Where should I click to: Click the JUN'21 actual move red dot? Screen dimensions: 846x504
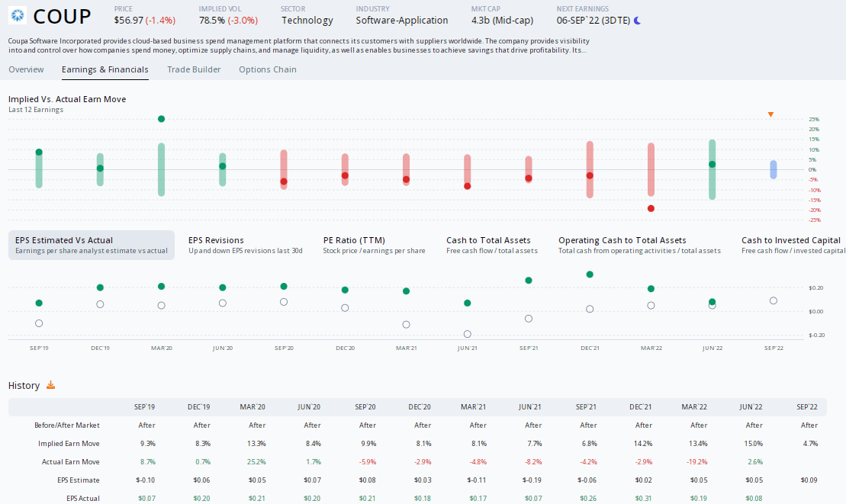pos(467,186)
